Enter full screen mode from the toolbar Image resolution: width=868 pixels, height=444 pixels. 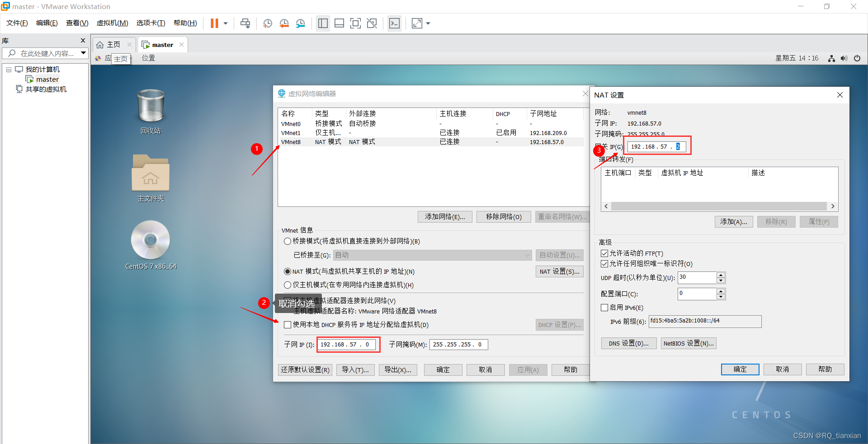pos(356,23)
